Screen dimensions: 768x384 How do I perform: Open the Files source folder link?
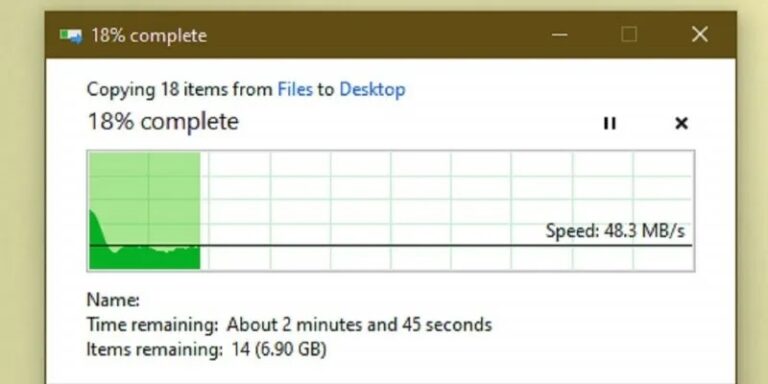tap(295, 90)
